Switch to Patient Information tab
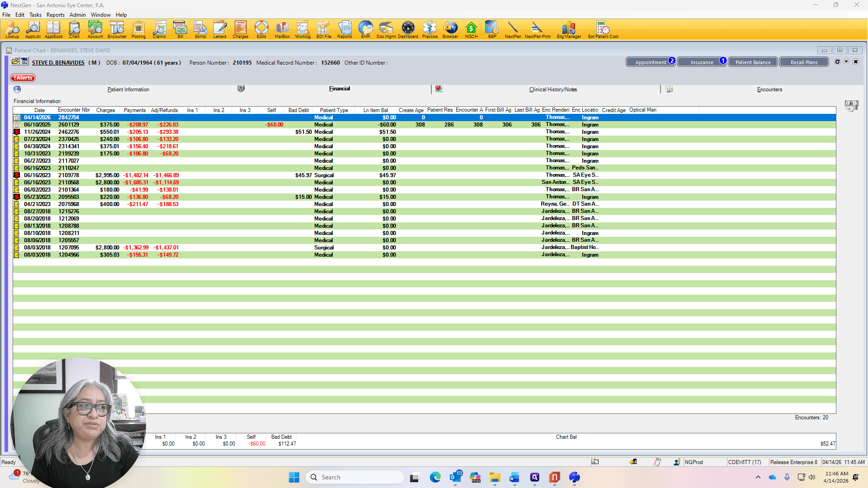The height and width of the screenshot is (488, 868). click(x=128, y=89)
